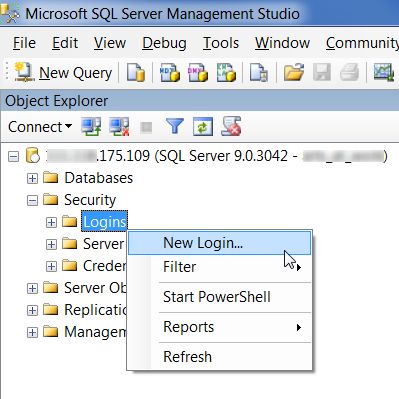The height and width of the screenshot is (399, 399).
Task: Click the New Query button
Action: tap(63, 73)
